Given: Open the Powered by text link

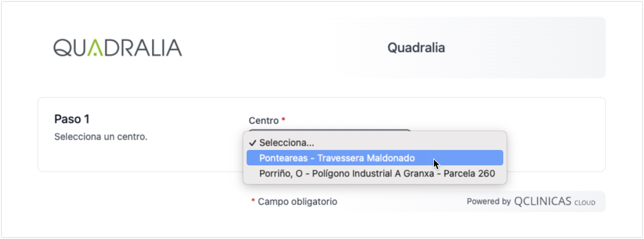Looking at the screenshot, I should point(489,201).
